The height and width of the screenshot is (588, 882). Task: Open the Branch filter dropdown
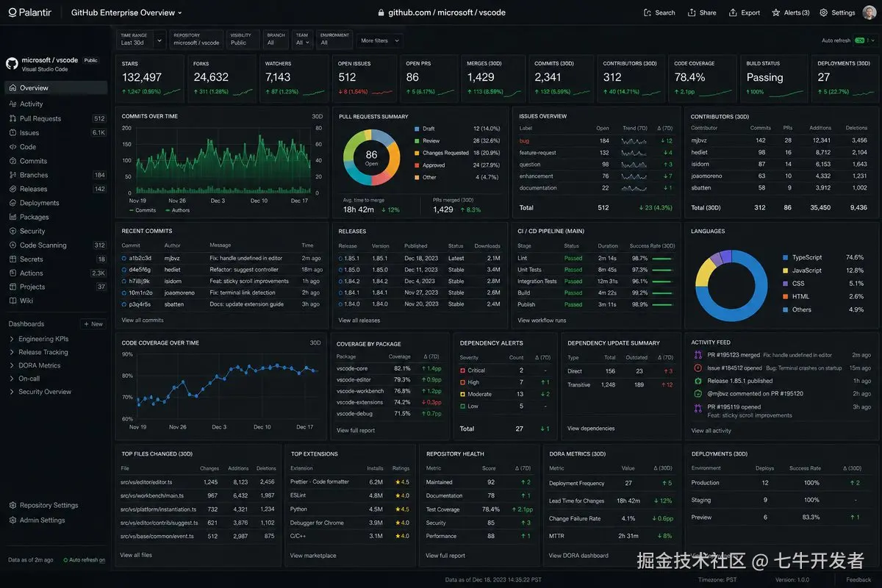coord(276,39)
